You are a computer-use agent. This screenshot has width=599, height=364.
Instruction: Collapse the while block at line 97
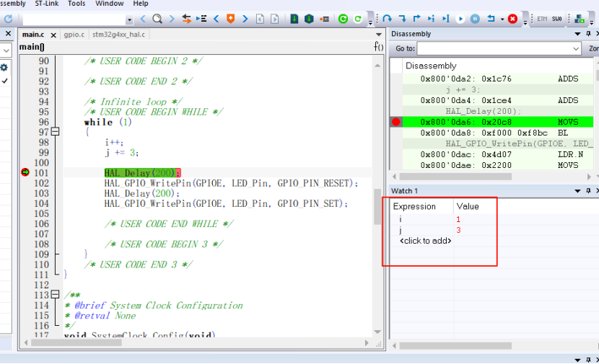click(x=56, y=132)
